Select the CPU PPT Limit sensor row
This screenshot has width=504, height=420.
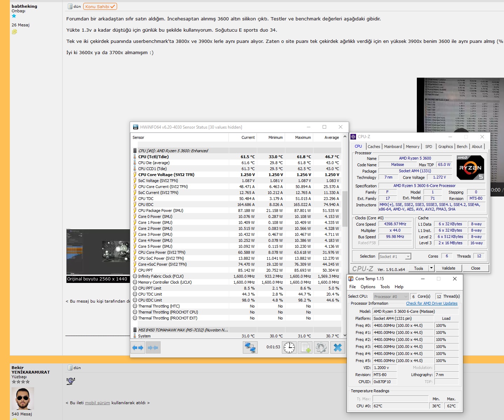pos(236,288)
